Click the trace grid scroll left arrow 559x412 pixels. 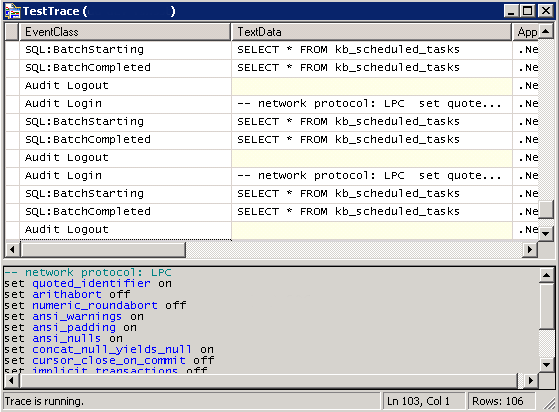coord(12,249)
